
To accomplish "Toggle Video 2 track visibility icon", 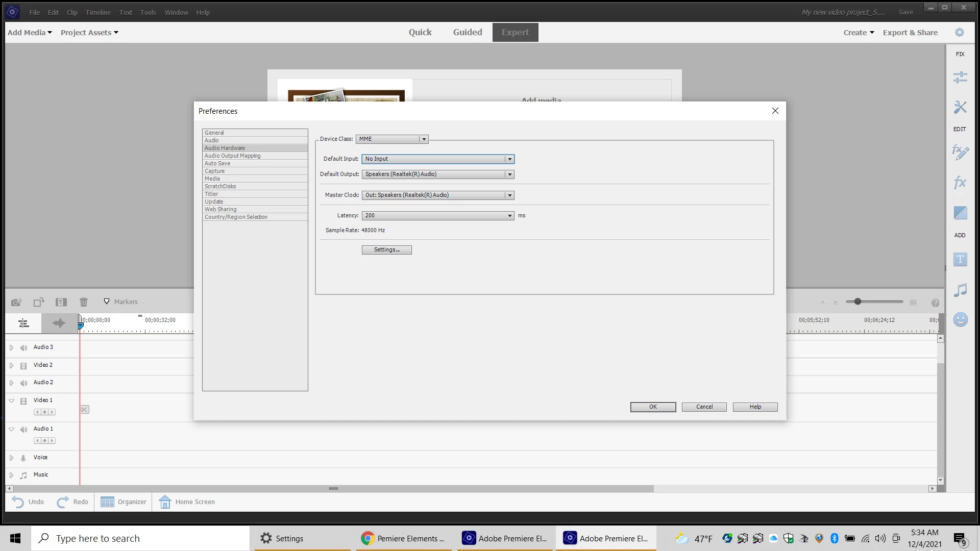I will tap(23, 366).
